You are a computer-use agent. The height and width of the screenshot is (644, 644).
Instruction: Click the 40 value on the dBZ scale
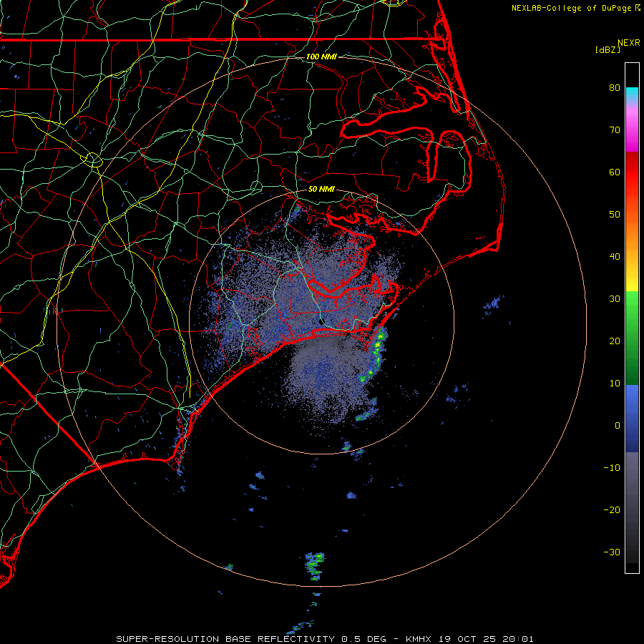point(615,257)
